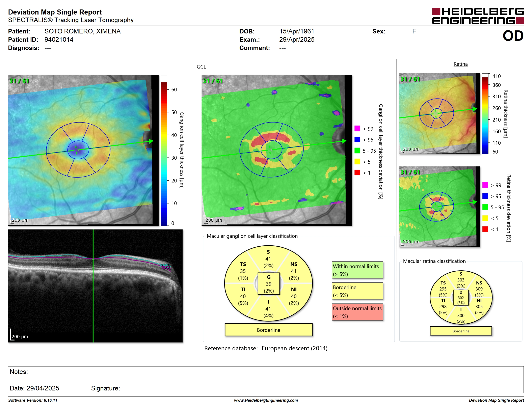Select GCL sector NS value 41
The image size is (532, 411).
pyautogui.click(x=294, y=271)
